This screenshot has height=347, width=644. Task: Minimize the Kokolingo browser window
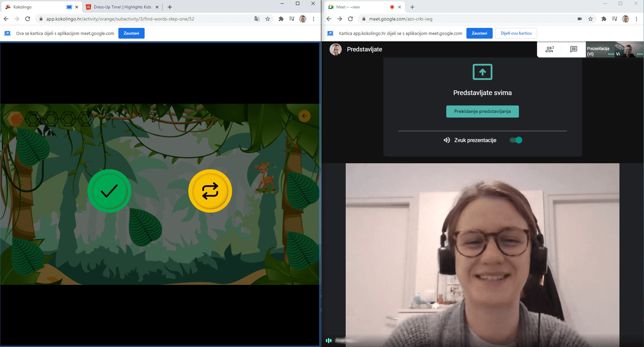(282, 3)
